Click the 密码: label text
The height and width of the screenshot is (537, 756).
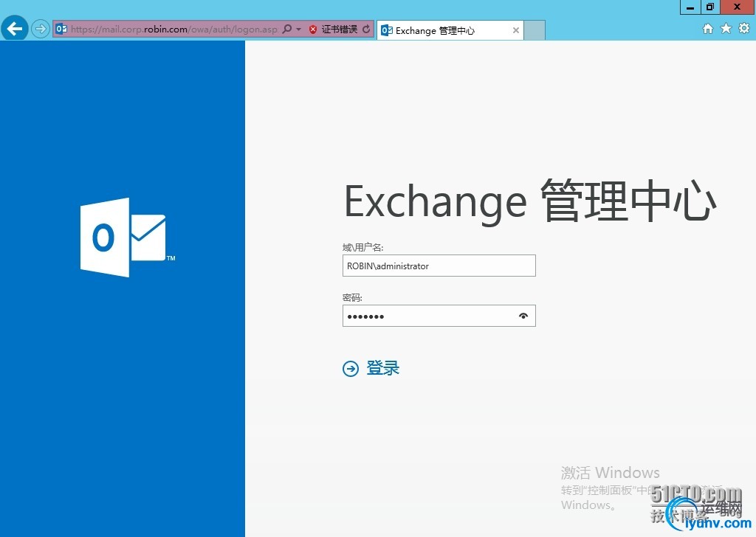[352, 298]
